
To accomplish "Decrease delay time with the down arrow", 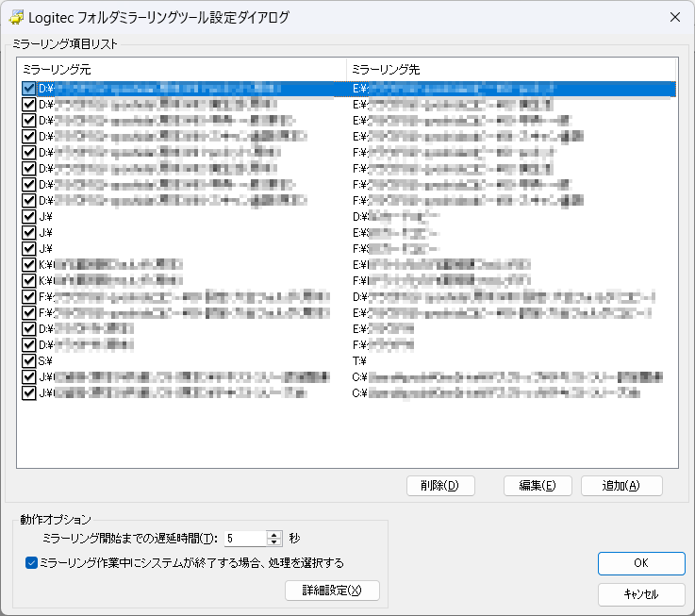I will click(x=274, y=542).
